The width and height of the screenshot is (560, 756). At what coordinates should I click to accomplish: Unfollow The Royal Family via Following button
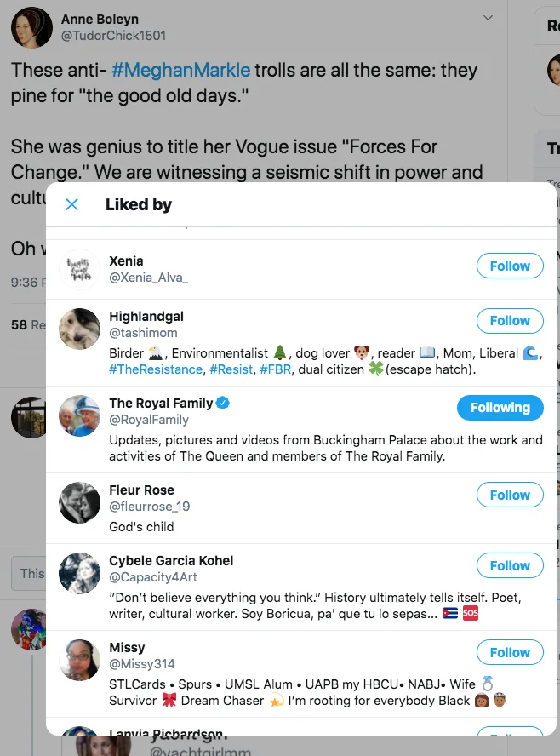click(500, 408)
